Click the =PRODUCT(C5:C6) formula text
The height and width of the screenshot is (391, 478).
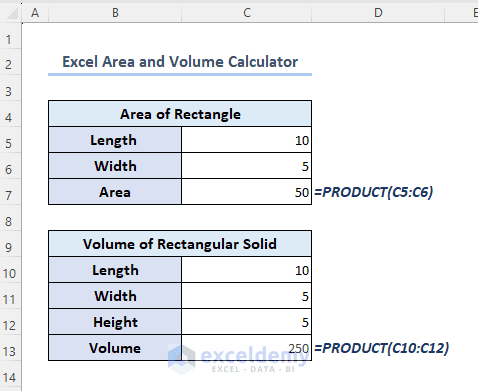(x=373, y=192)
